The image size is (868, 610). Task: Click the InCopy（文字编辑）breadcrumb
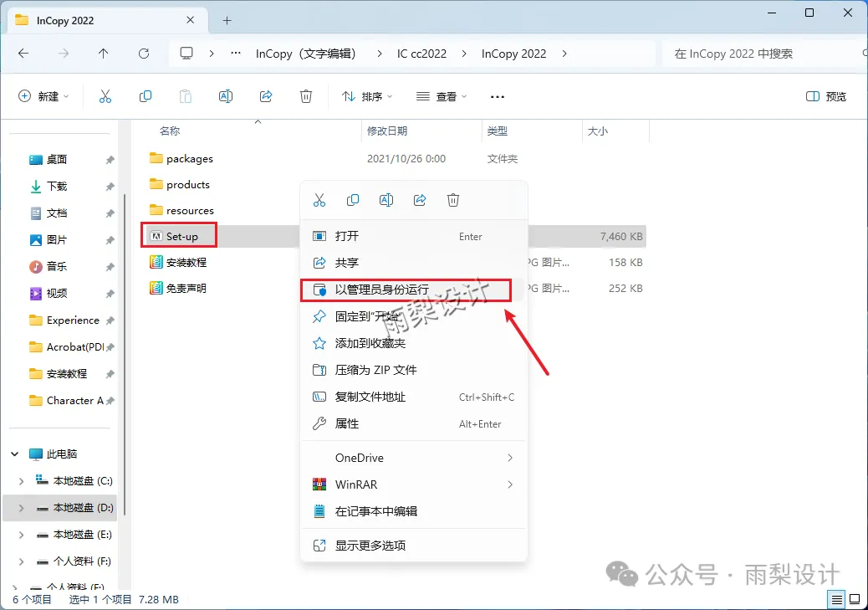(308, 54)
